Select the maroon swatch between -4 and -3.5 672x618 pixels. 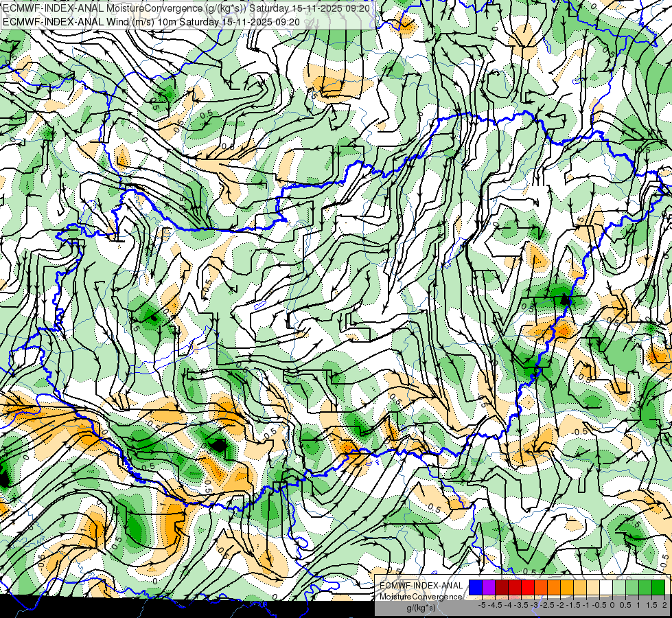pyautogui.click(x=502, y=588)
